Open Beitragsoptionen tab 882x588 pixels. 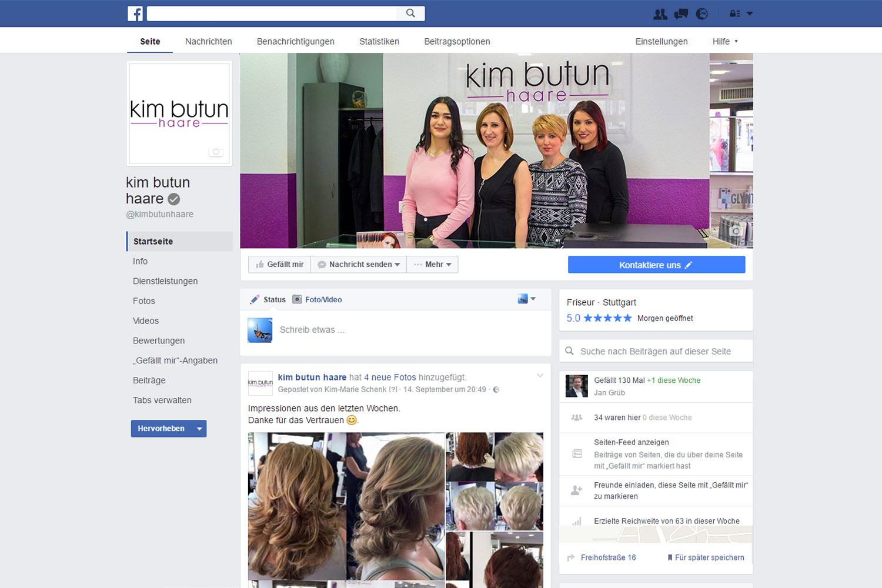[457, 41]
